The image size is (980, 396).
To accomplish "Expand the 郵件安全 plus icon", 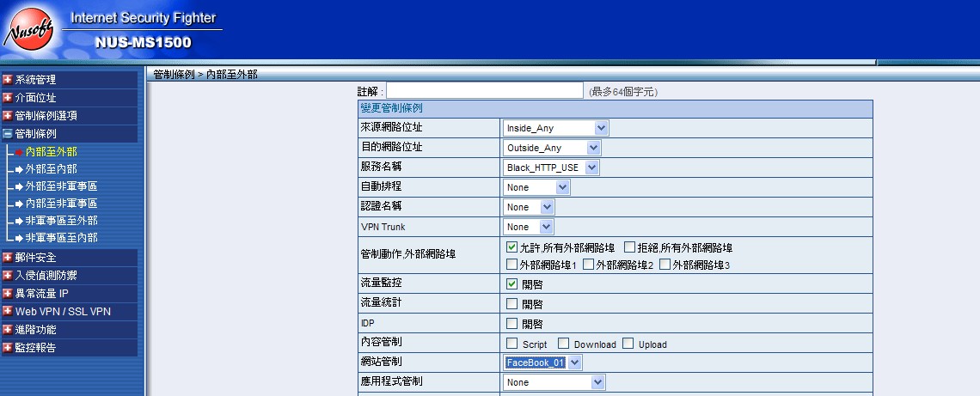I will 8,258.
